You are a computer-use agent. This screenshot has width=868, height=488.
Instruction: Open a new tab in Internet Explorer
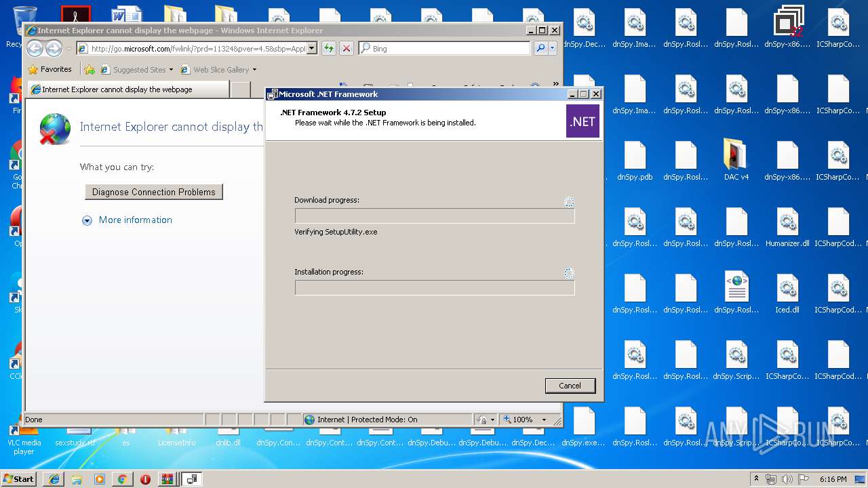pyautogui.click(x=240, y=89)
